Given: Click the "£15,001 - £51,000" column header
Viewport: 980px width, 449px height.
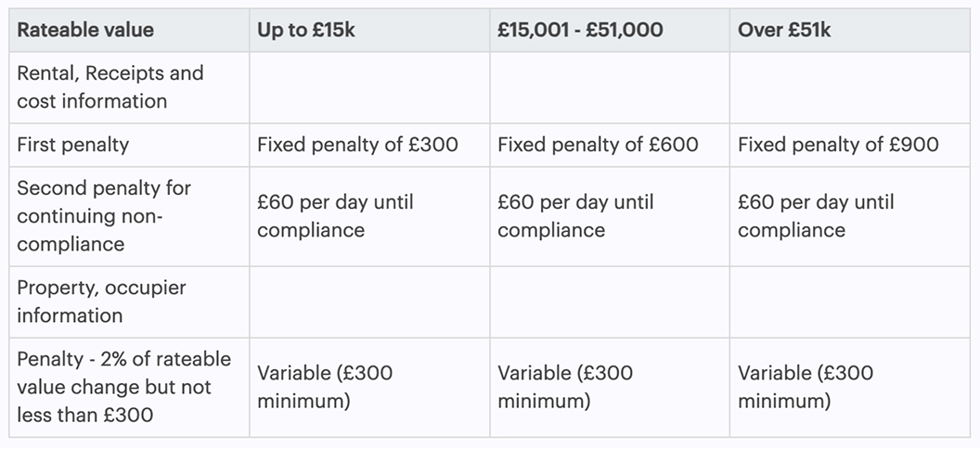Looking at the screenshot, I should pos(580,30).
